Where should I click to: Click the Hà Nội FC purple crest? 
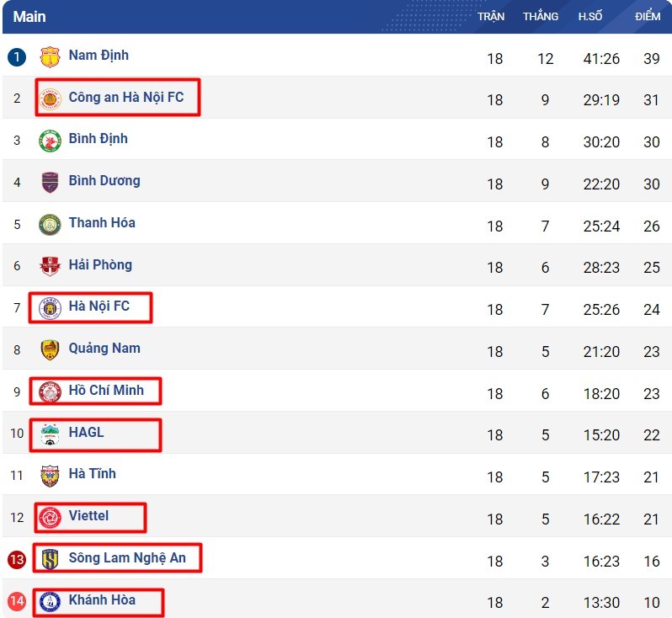click(x=51, y=308)
